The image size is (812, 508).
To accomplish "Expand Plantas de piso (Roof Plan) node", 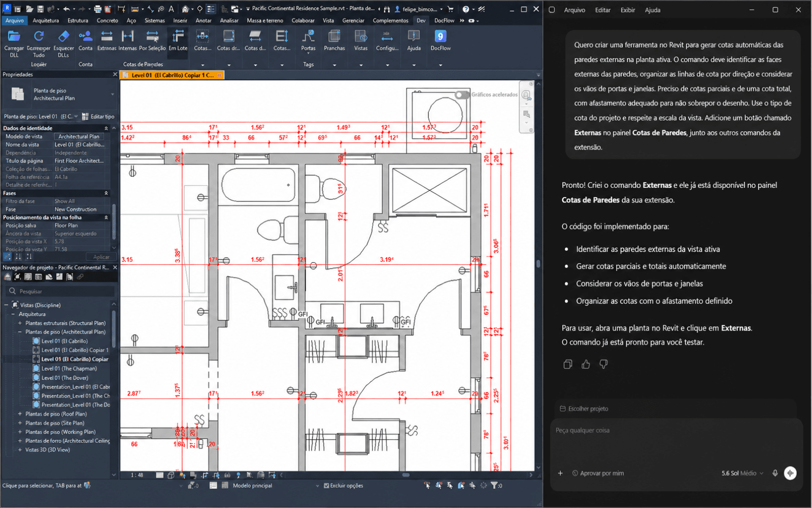I will (20, 414).
